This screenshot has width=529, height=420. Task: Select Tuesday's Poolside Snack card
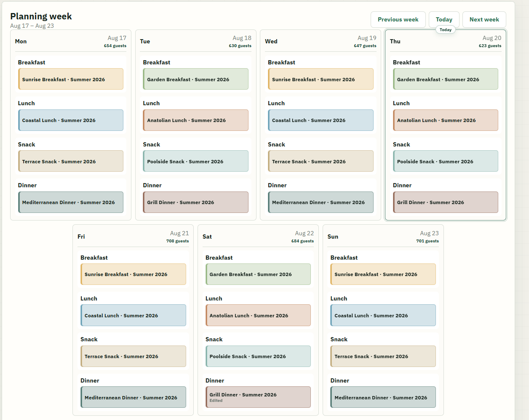(x=195, y=161)
